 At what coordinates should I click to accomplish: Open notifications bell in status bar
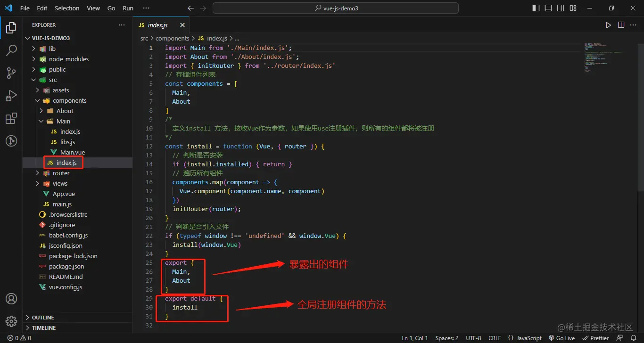pos(634,338)
